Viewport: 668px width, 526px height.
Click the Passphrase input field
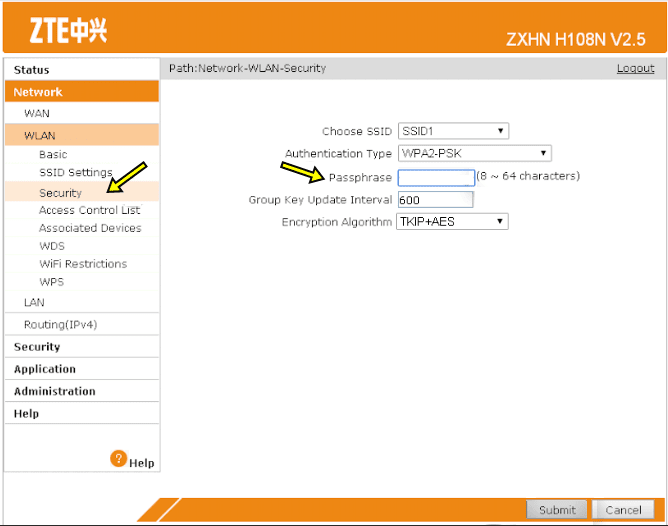point(436,178)
